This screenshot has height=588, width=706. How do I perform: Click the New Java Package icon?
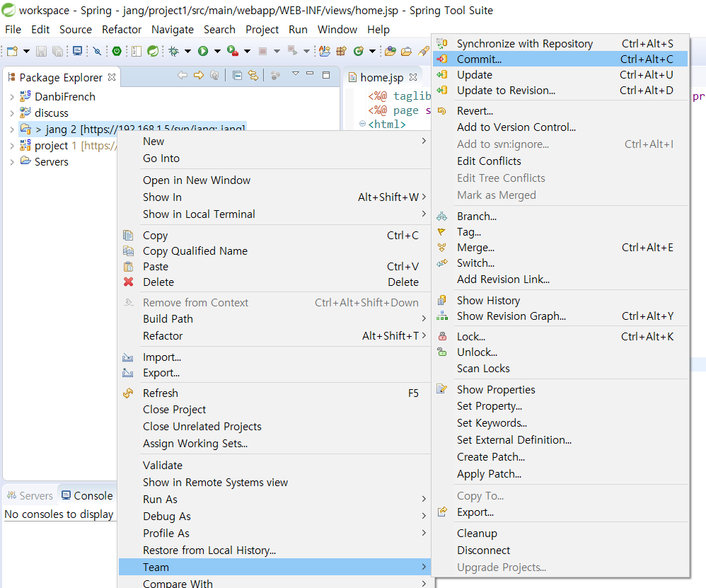tap(341, 51)
